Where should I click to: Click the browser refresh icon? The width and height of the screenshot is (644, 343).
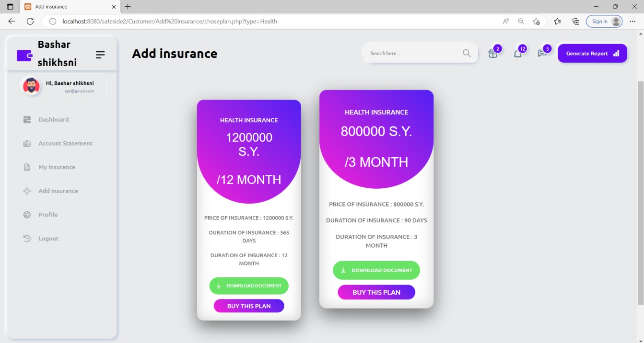[x=30, y=21]
